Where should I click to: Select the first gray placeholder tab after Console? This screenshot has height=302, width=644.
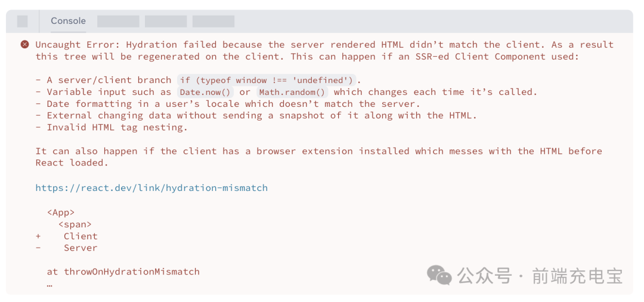118,21
